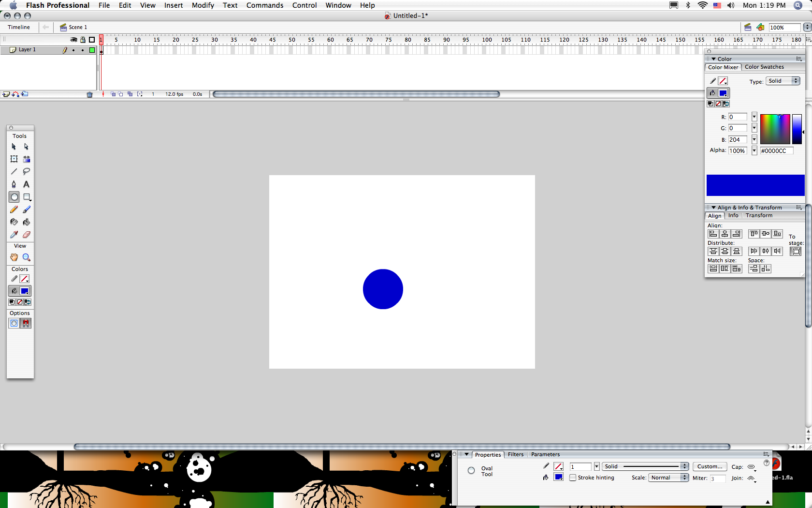Switch to the Transform tab
This screenshot has height=508, width=812.
759,216
